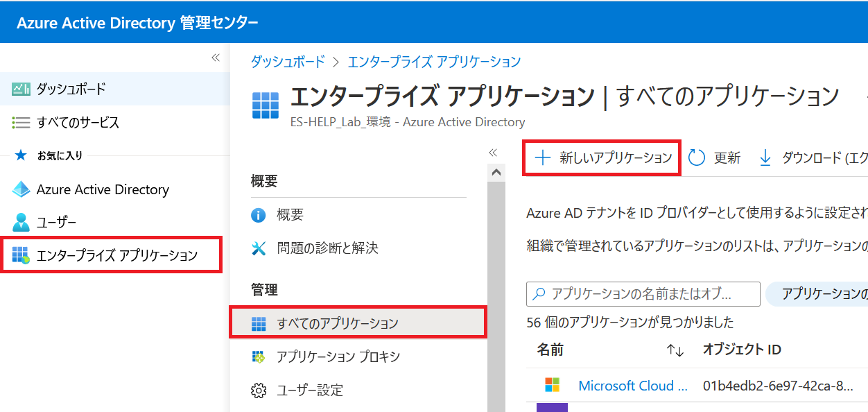Click the Azure Active Directory 管理センター header title
The image size is (868, 412).
click(x=137, y=22)
